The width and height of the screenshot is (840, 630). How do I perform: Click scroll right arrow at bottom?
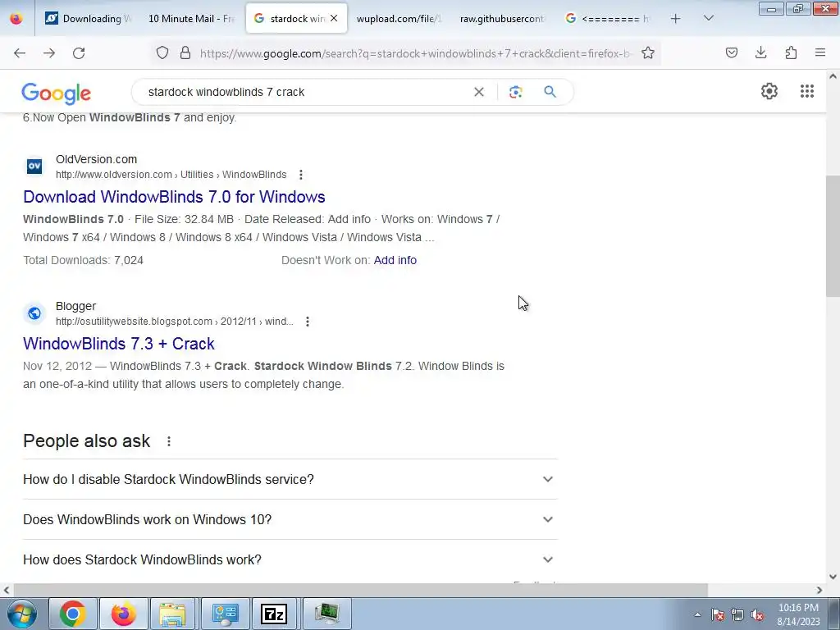pos(819,590)
